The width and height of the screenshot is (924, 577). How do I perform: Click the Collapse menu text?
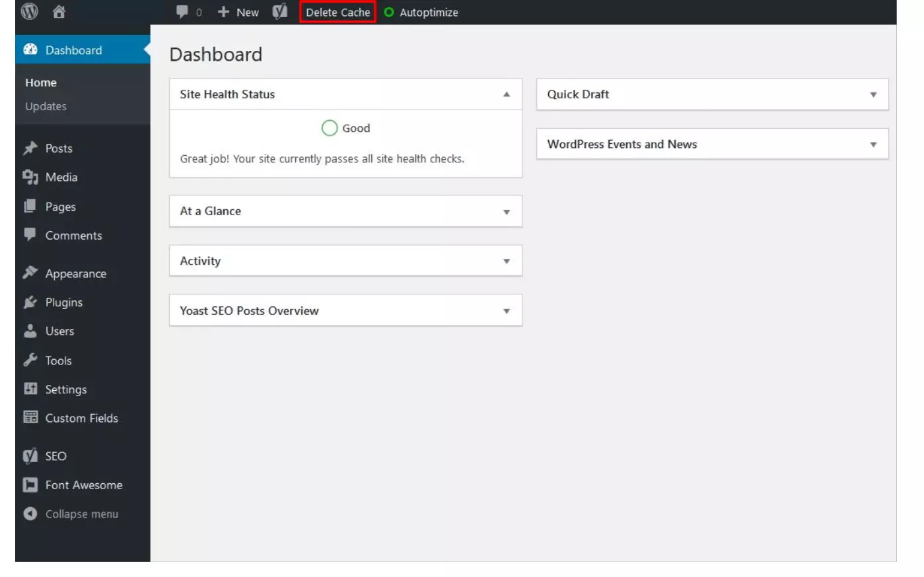click(x=82, y=514)
